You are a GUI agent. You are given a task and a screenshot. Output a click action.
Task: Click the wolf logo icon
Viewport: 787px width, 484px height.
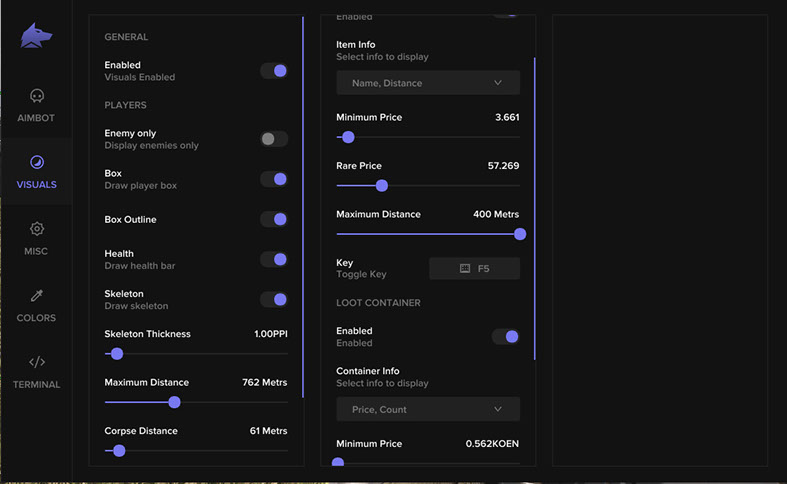[x=36, y=36]
